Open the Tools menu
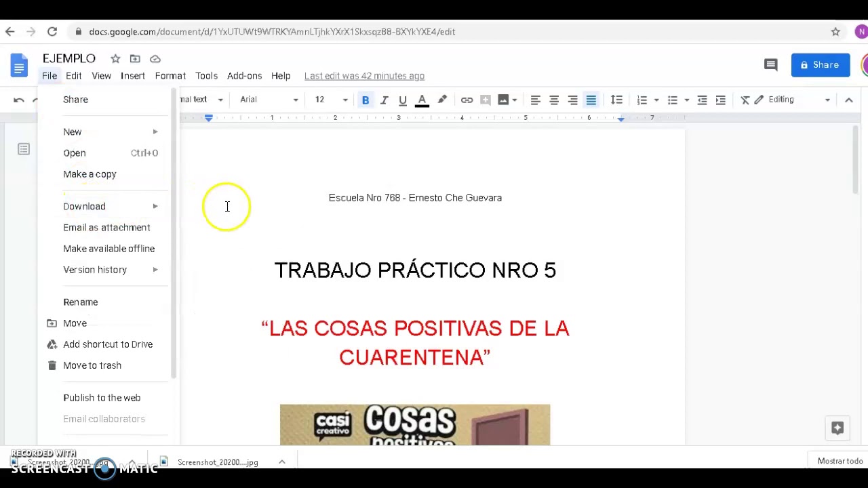The width and height of the screenshot is (868, 488). click(x=206, y=76)
